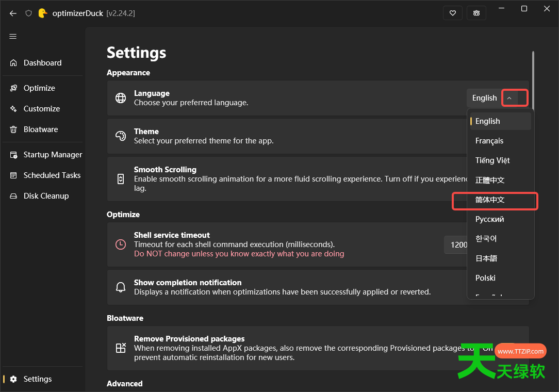559x392 pixels.
Task: Open Disk Cleanup page
Action: point(43,196)
